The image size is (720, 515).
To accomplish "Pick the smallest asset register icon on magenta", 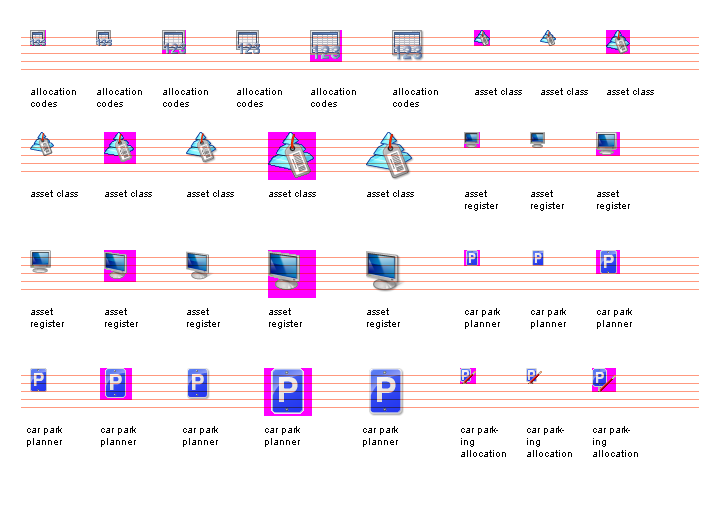I will click(472, 140).
